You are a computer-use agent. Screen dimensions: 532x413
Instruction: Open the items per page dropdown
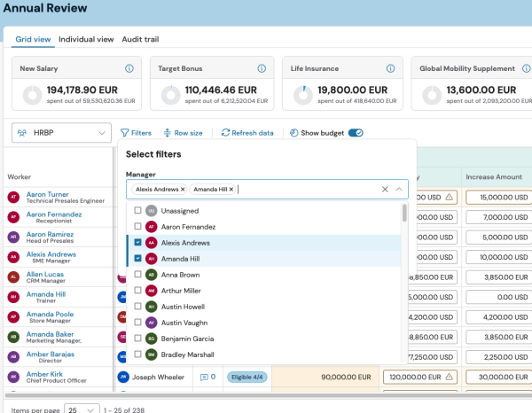click(80, 409)
